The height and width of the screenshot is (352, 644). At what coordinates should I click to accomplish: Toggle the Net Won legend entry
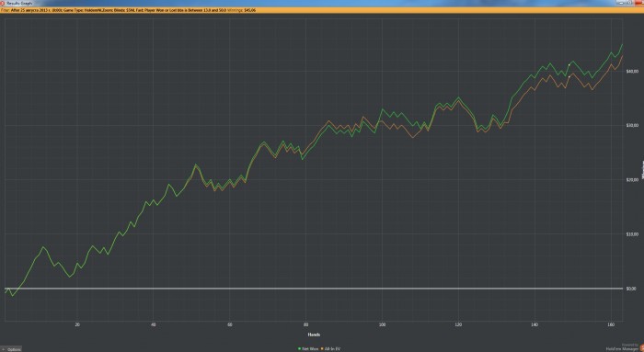click(308, 349)
